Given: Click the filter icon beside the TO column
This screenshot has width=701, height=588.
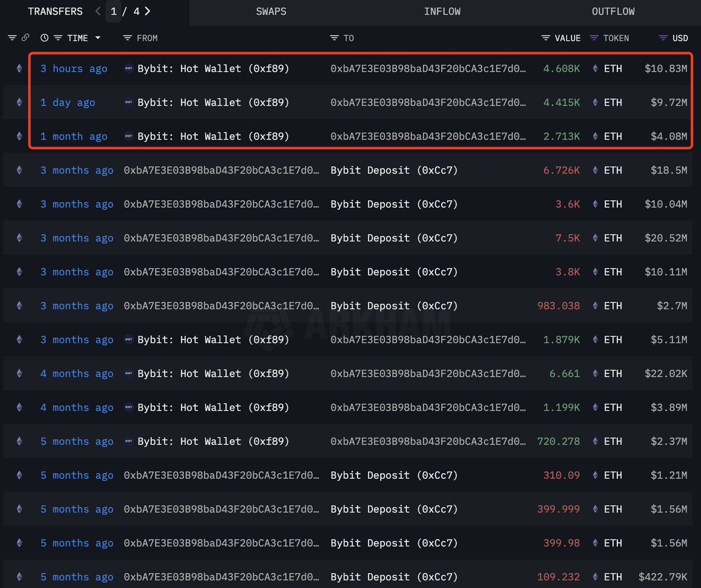Looking at the screenshot, I should (334, 38).
